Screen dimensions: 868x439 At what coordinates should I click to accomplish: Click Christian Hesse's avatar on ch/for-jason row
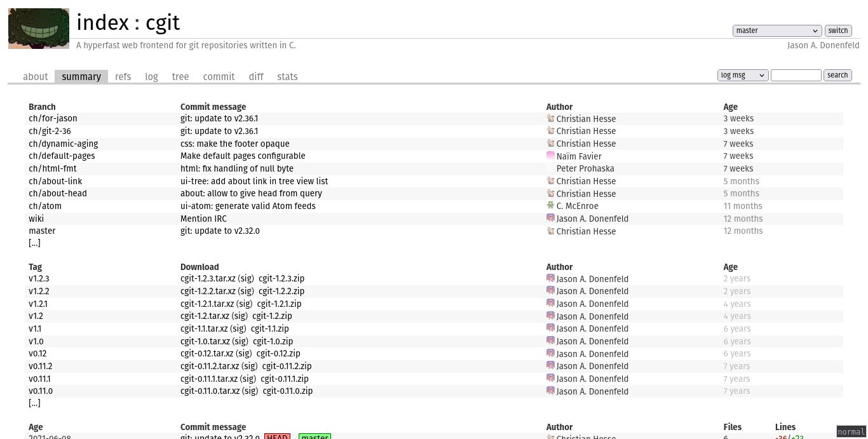[551, 118]
